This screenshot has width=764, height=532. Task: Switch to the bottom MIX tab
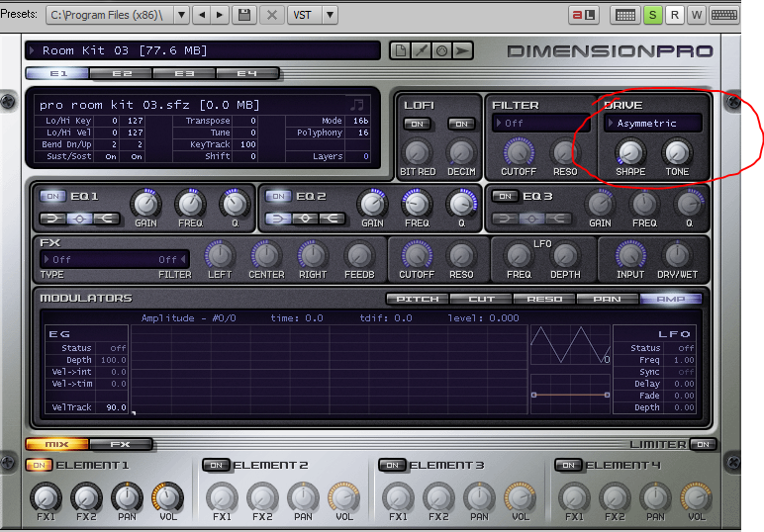[x=57, y=444]
